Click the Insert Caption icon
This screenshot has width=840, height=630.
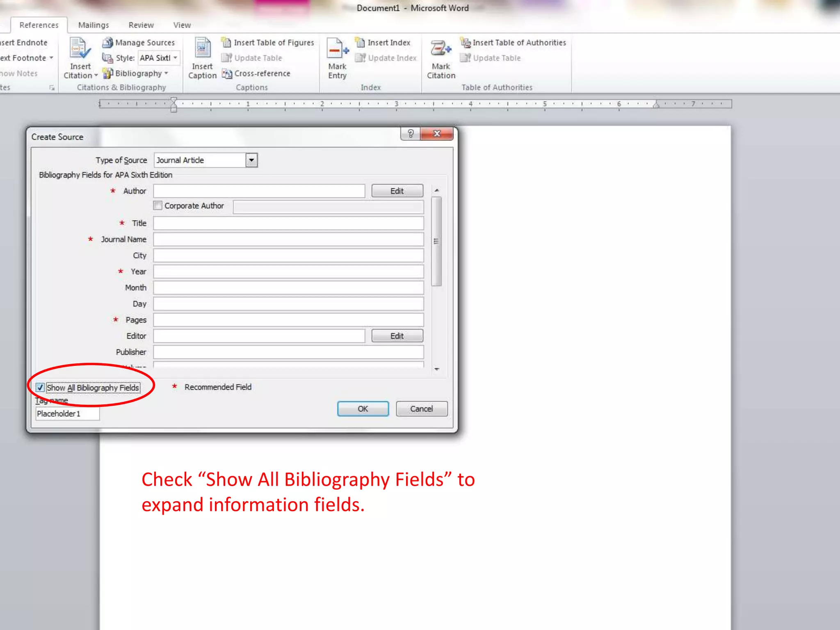(x=202, y=48)
